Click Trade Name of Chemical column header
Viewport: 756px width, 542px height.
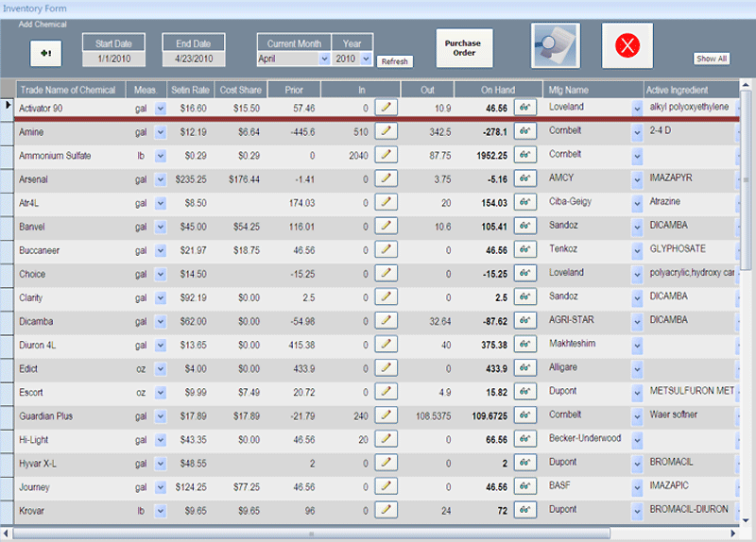[x=70, y=90]
